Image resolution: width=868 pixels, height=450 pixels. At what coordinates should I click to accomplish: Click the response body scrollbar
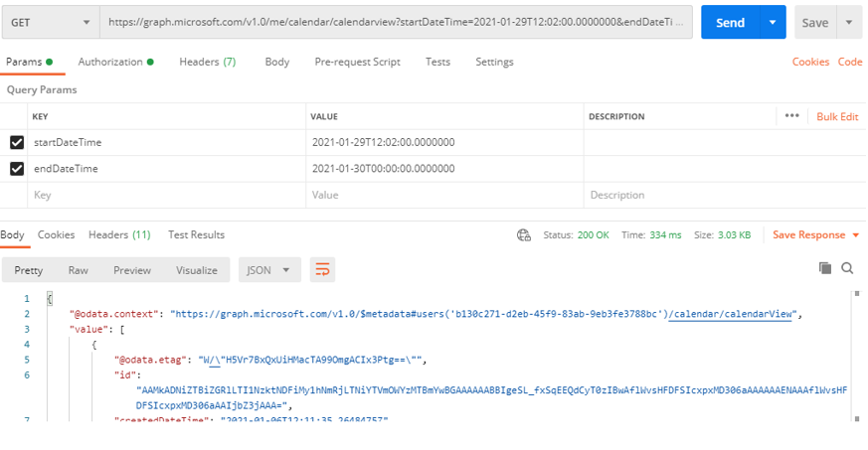point(857,356)
